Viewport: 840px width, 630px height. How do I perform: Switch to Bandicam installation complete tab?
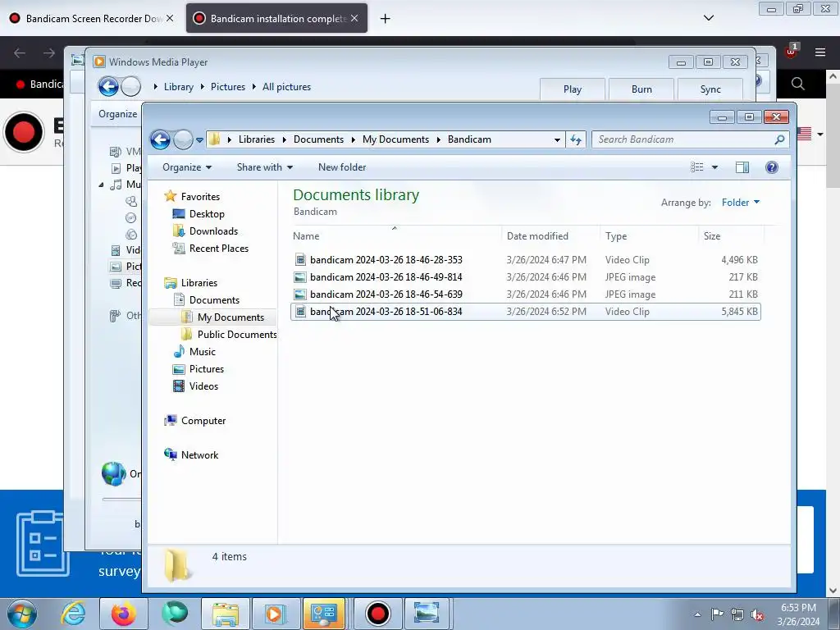[276, 19]
